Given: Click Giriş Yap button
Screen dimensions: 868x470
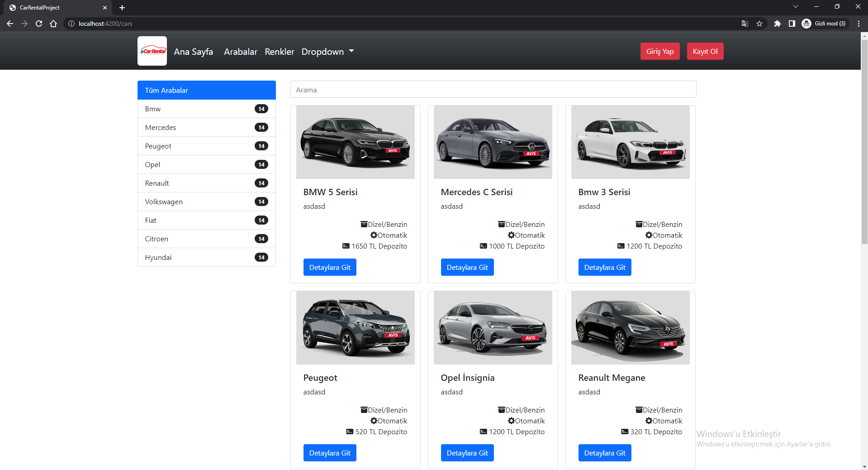Looking at the screenshot, I should (x=659, y=51).
